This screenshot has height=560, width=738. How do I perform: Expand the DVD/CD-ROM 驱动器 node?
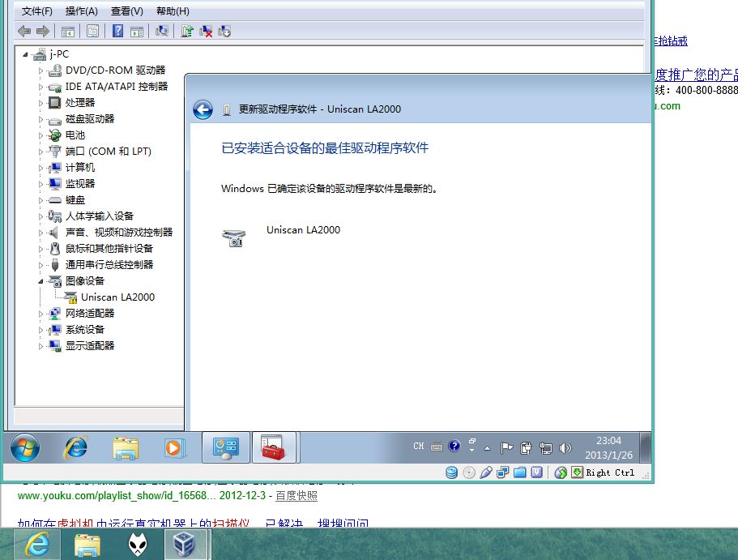(41, 71)
